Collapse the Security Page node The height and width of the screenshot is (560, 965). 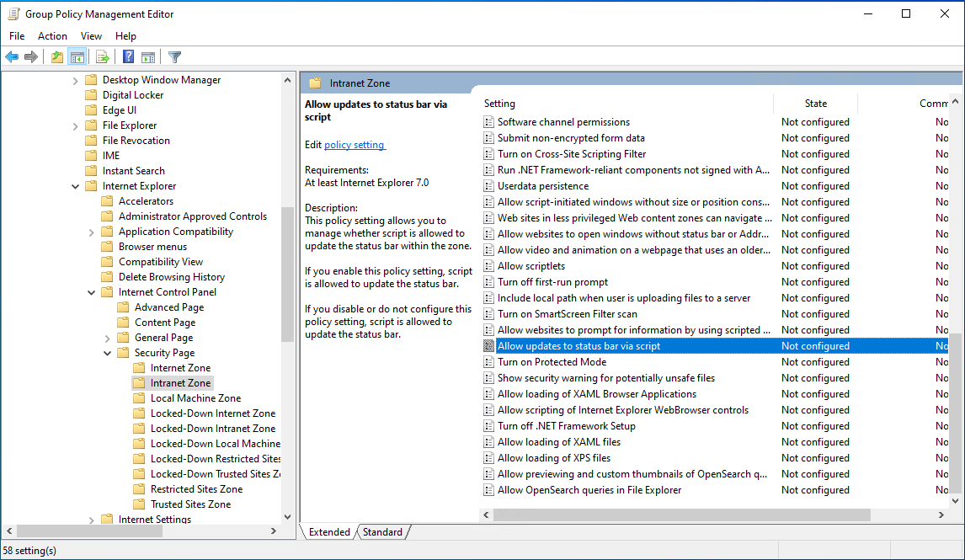click(107, 353)
